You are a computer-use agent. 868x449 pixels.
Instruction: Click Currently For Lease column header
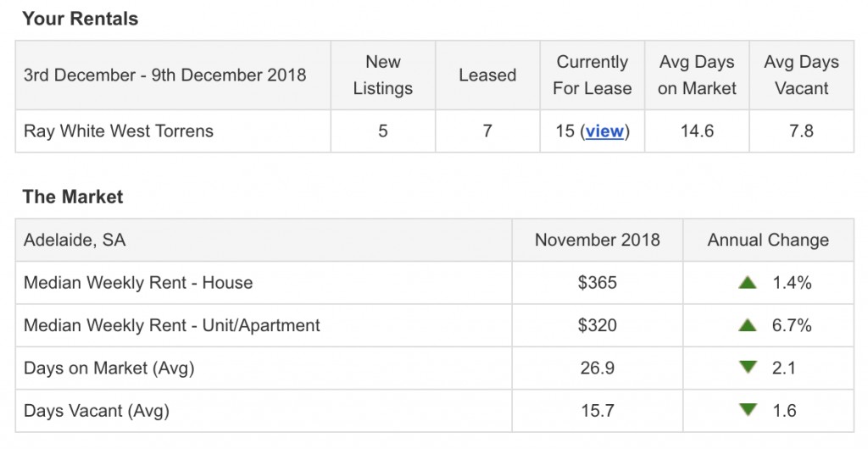point(593,75)
